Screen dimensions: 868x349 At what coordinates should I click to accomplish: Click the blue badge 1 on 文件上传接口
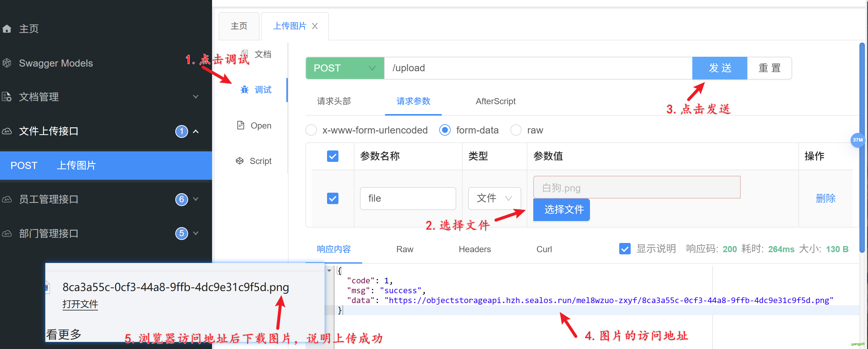181,131
